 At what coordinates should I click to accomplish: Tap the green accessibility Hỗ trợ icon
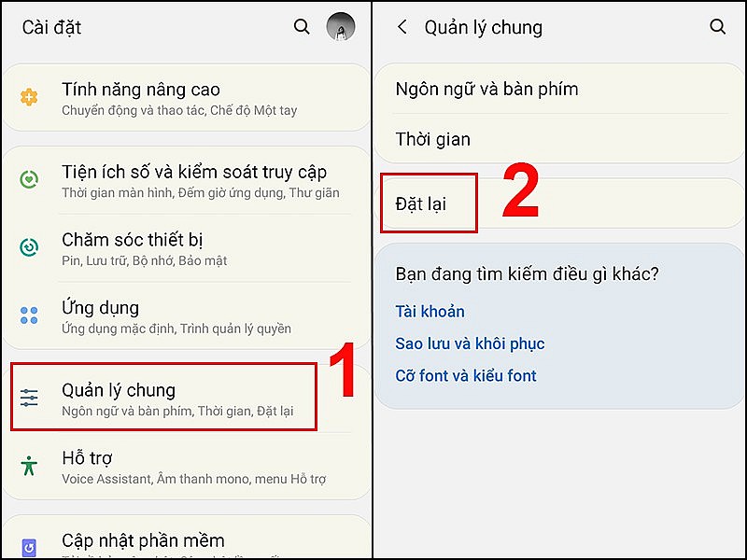click(x=29, y=465)
